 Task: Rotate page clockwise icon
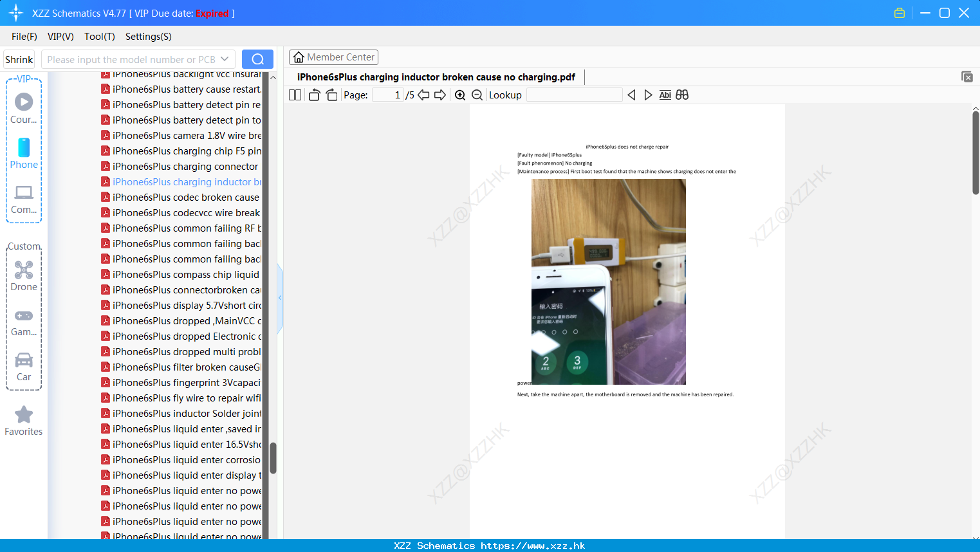coord(331,95)
